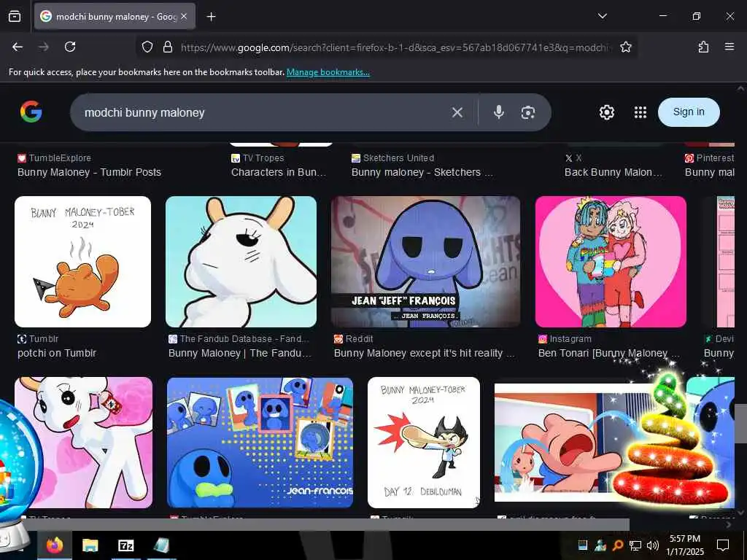Open the "Back Bunny Malon..." X result
The width and height of the screenshot is (747, 560).
click(613, 172)
